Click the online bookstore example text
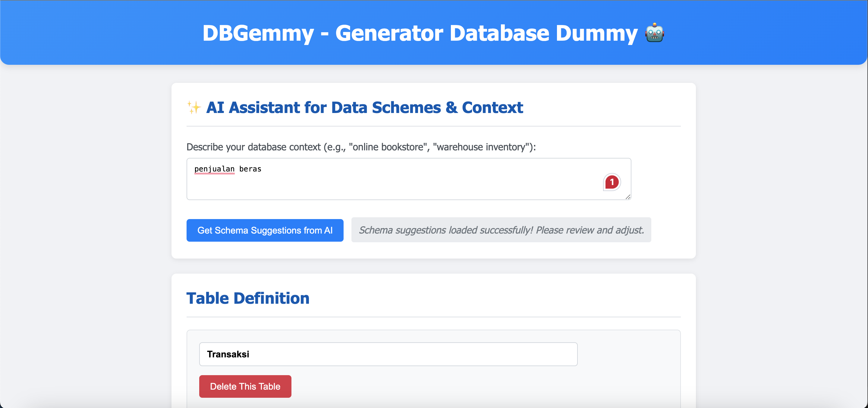 388,147
